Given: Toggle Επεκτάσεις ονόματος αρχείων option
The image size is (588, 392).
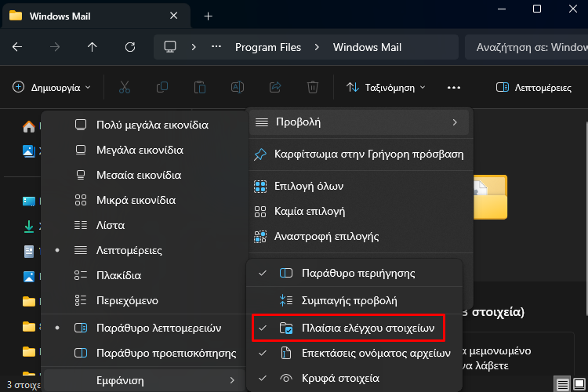Looking at the screenshot, I should click(354, 353).
